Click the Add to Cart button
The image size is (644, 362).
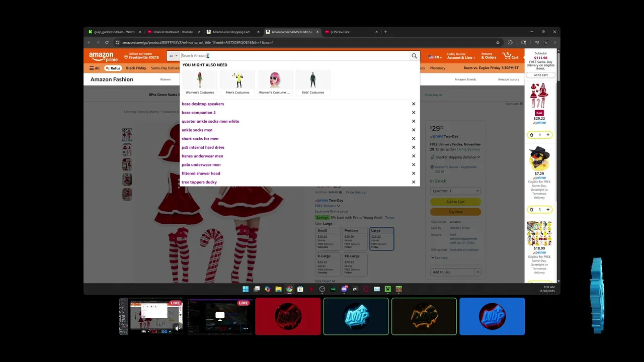pos(455,202)
